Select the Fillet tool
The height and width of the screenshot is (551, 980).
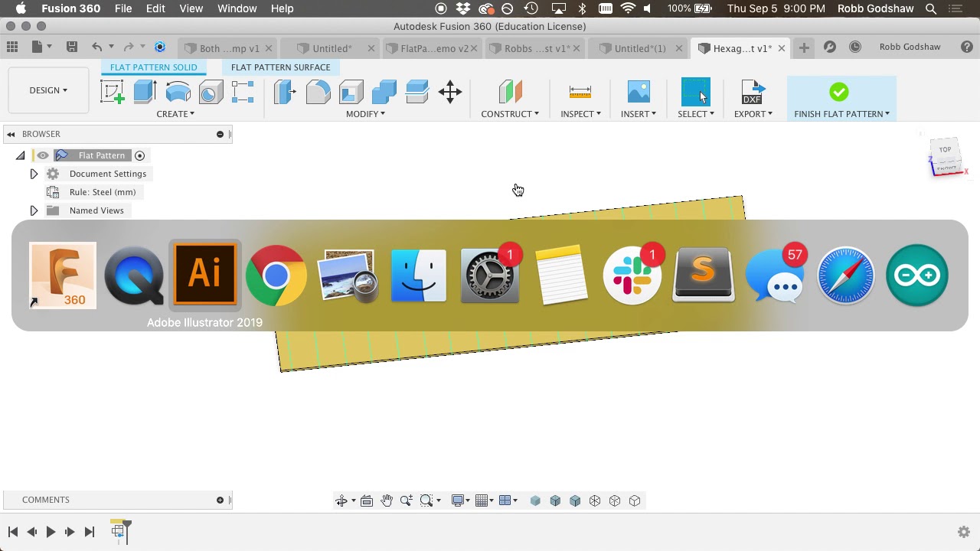coord(318,93)
